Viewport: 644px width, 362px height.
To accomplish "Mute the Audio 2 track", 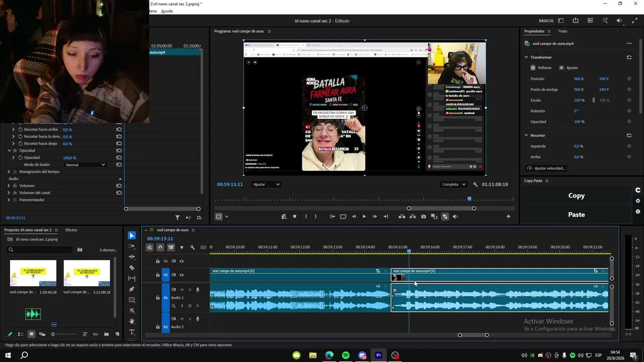I will click(182, 319).
